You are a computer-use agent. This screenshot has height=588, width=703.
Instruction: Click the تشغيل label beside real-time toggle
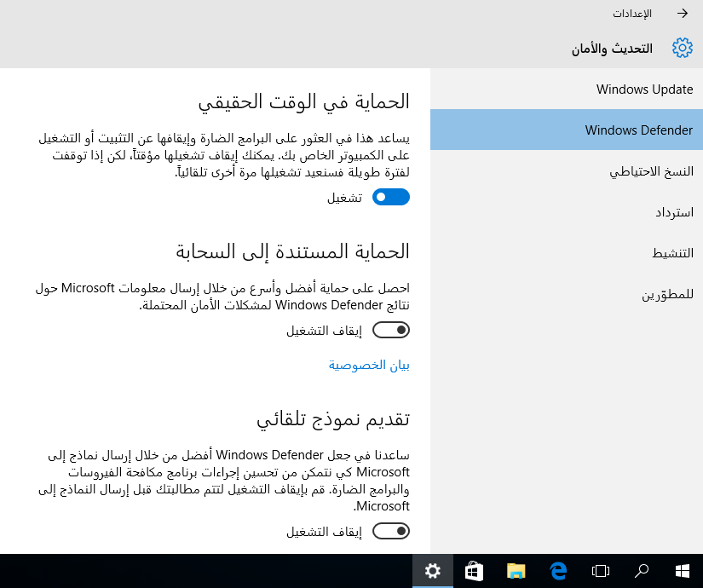tap(344, 198)
